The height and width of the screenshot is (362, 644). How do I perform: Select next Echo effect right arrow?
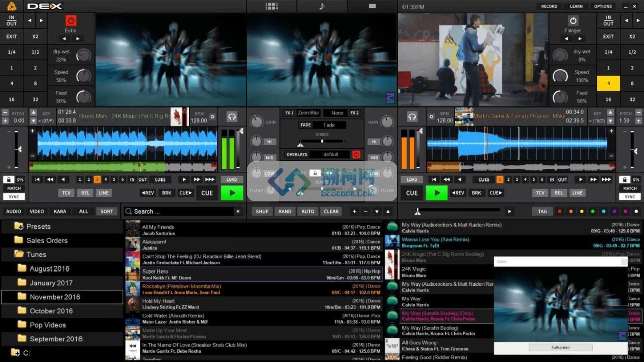[77, 38]
